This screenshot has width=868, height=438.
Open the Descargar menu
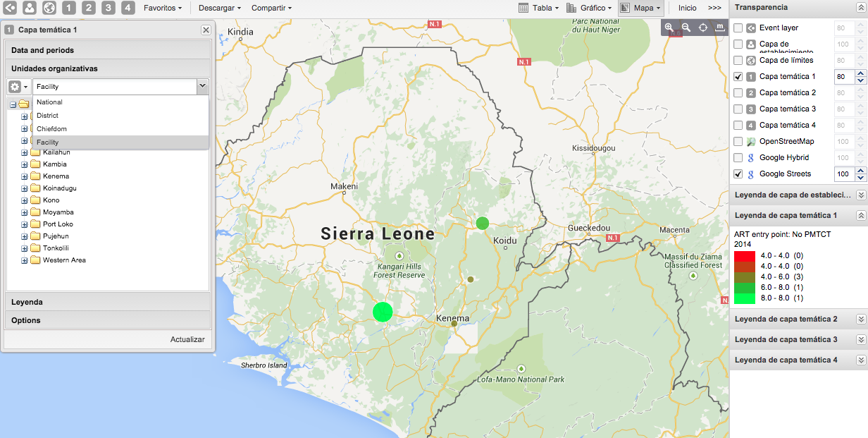[x=219, y=8]
